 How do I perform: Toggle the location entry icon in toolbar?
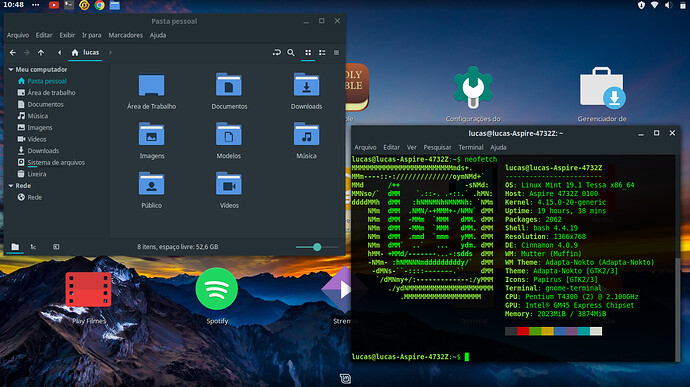tap(276, 52)
